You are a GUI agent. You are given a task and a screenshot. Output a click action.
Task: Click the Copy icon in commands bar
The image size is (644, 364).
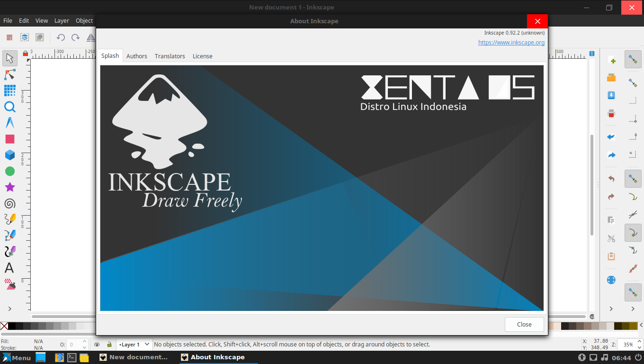[x=611, y=220]
